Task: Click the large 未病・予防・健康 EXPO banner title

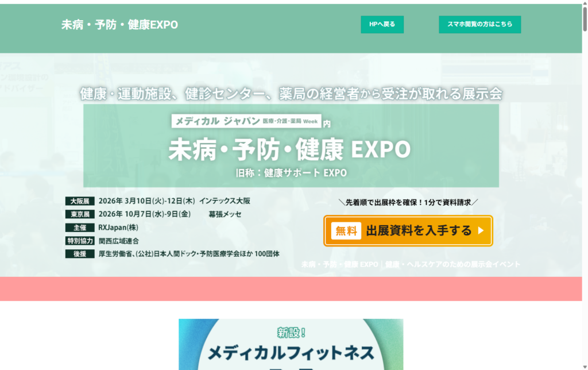Action: (289, 148)
